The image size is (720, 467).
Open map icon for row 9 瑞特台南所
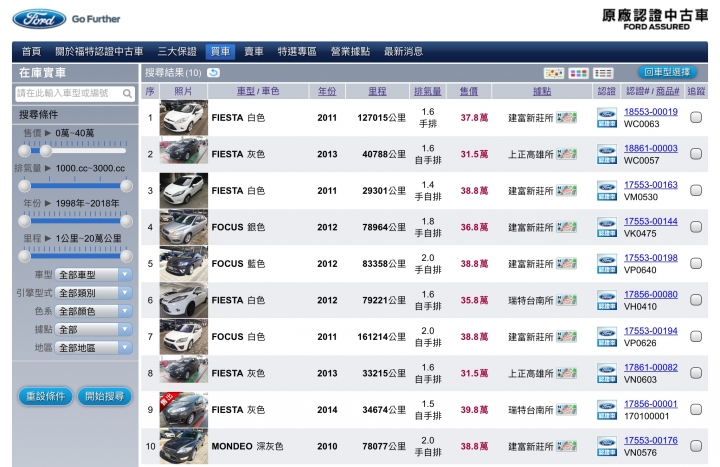tap(566, 410)
